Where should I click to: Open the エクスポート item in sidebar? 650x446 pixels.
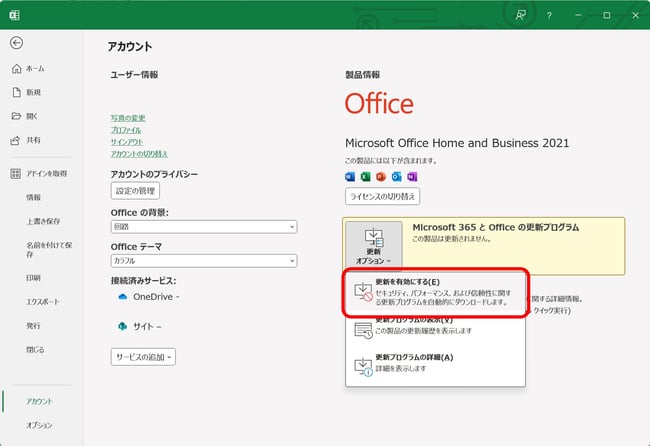point(43,302)
